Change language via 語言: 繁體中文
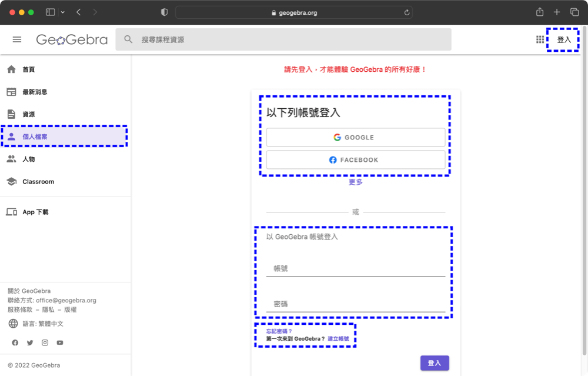Image resolution: width=588 pixels, height=376 pixels. (x=43, y=324)
